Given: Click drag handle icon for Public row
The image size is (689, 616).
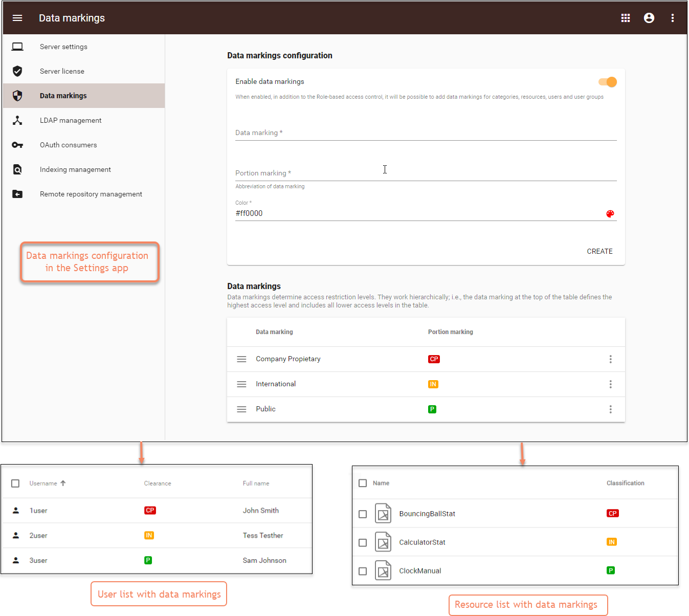Looking at the screenshot, I should point(241,409).
